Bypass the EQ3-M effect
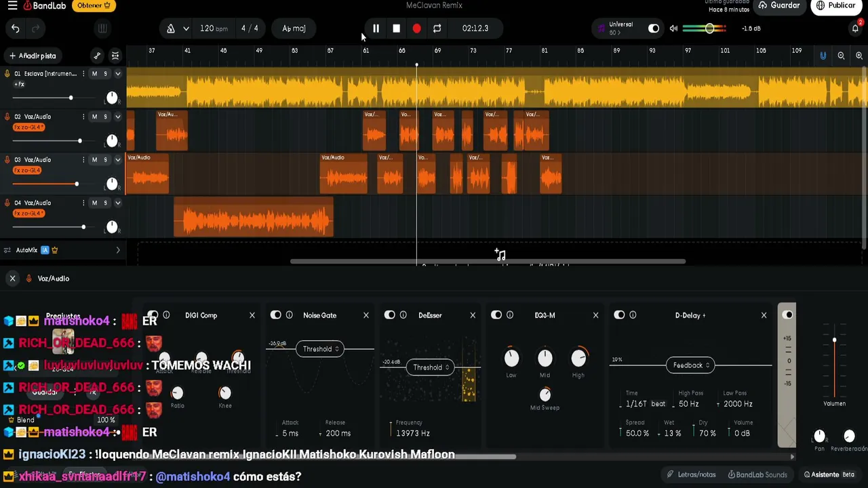Viewport: 868px width, 488px height. tap(496, 315)
